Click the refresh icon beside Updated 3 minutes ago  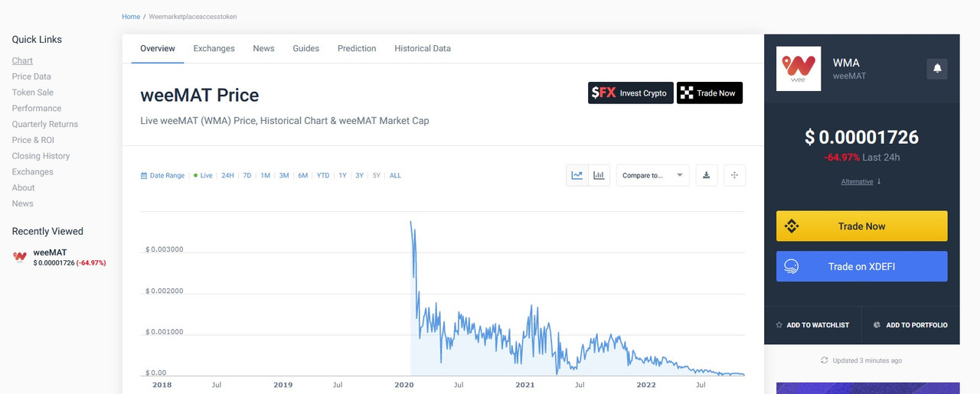(x=825, y=360)
